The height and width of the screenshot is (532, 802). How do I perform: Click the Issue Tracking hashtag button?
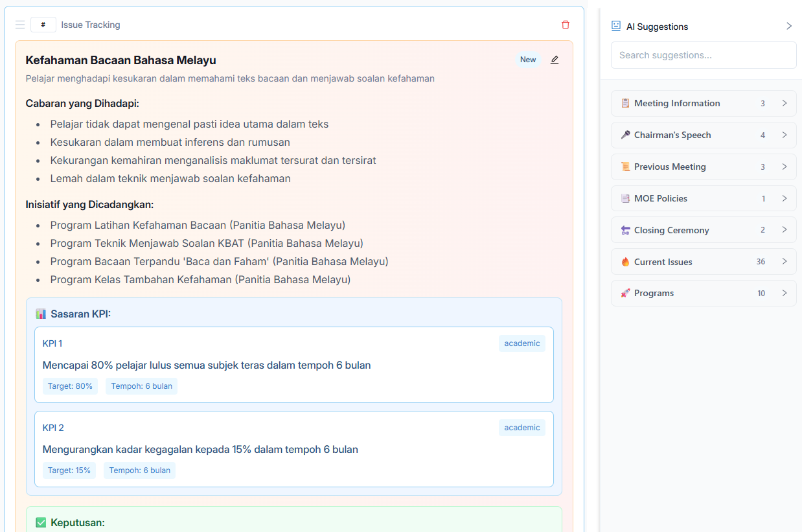tap(43, 24)
